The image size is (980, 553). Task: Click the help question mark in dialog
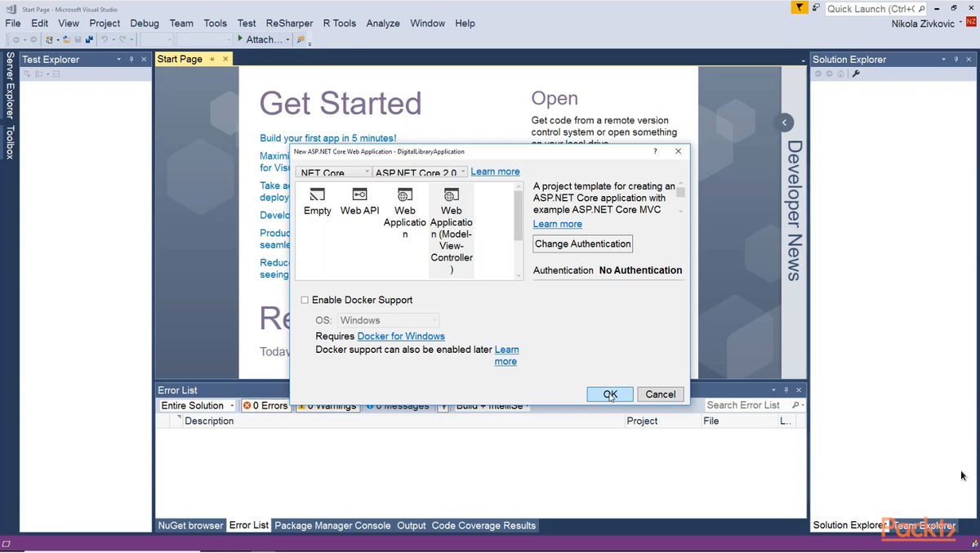(x=655, y=151)
